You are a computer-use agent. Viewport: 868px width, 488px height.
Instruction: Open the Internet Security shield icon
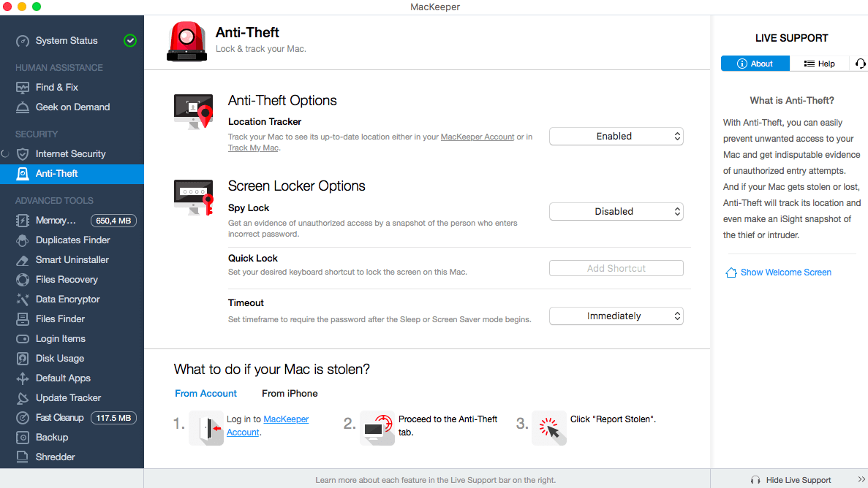click(23, 154)
